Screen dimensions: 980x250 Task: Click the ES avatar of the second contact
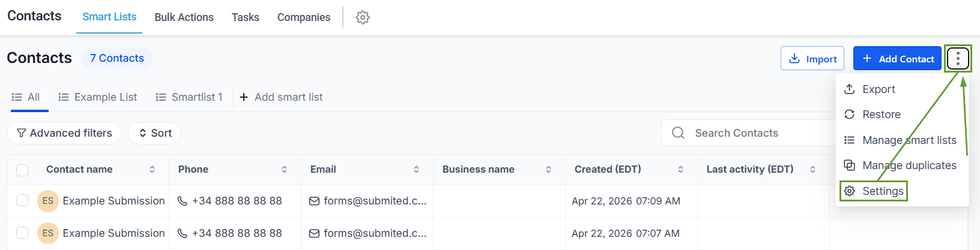coord(48,233)
